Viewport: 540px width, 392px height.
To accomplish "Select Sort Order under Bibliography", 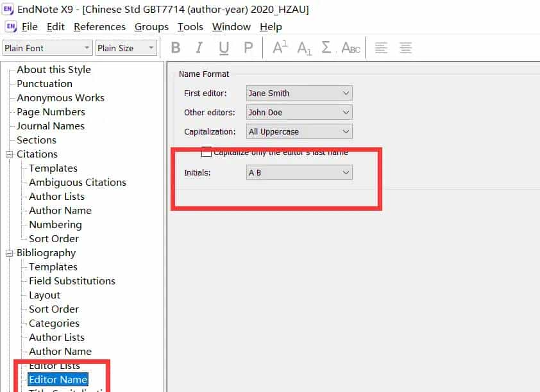I will click(54, 309).
